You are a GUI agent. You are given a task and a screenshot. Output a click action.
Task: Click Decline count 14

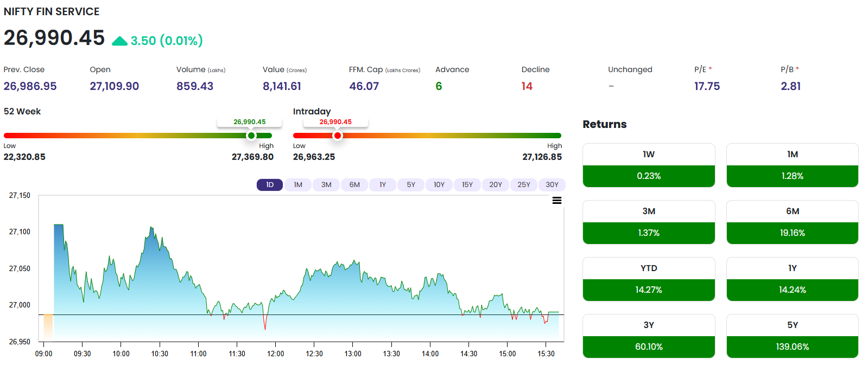[x=527, y=86]
